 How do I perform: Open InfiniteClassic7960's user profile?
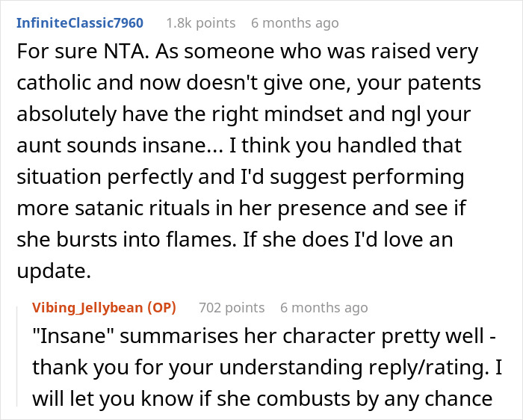[x=79, y=23]
